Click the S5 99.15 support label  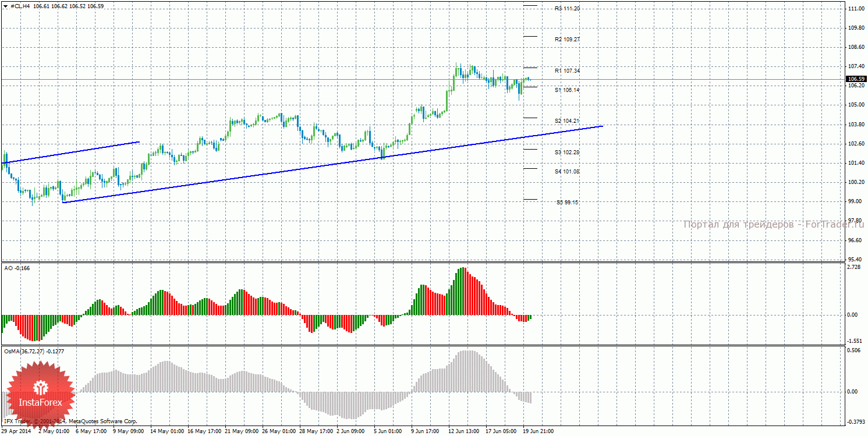[567, 203]
